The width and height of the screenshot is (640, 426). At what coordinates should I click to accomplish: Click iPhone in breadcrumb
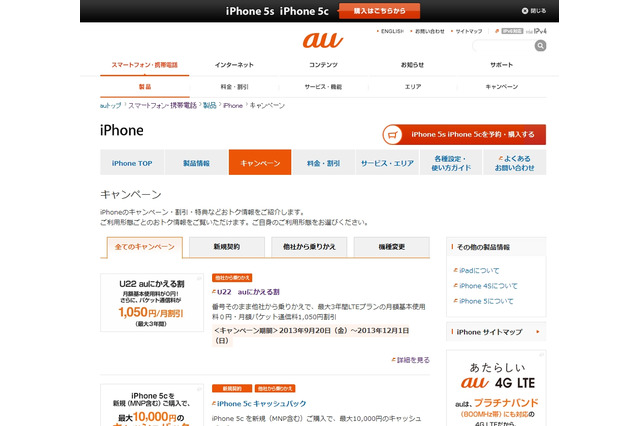click(233, 105)
